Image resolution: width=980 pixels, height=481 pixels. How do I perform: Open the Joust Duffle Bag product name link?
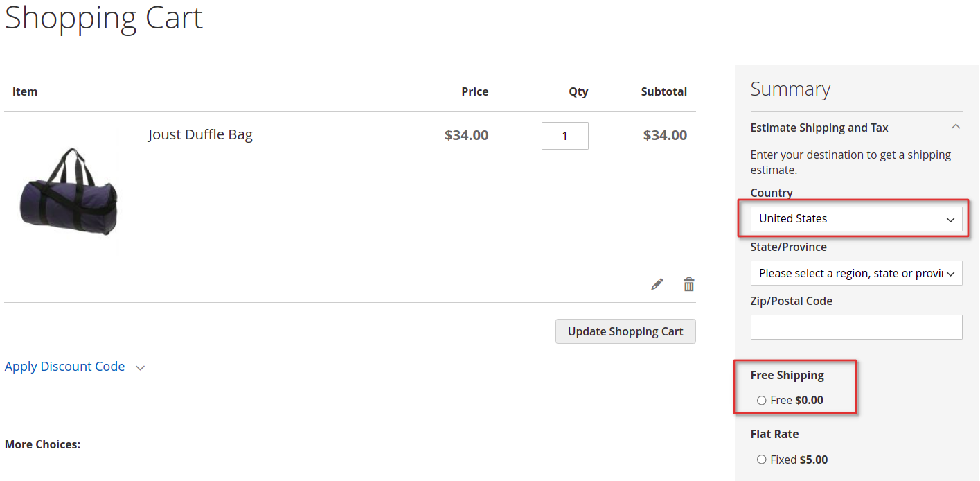pos(200,134)
